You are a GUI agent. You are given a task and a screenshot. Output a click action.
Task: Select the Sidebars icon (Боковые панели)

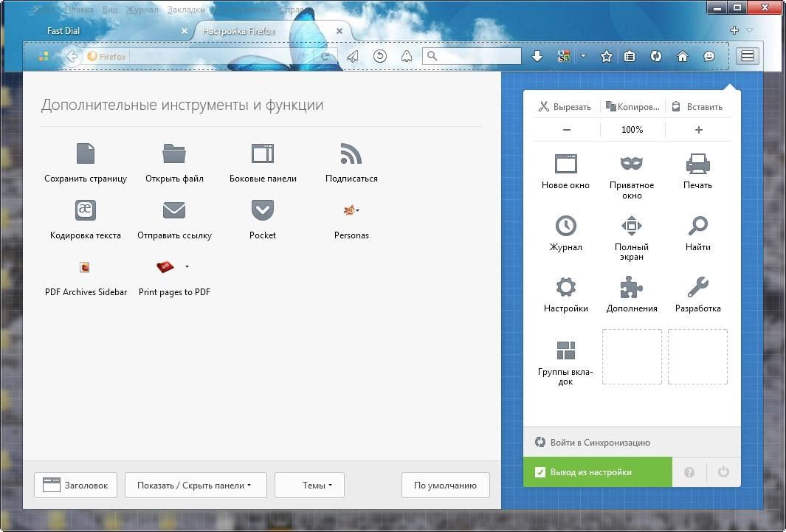[263, 153]
